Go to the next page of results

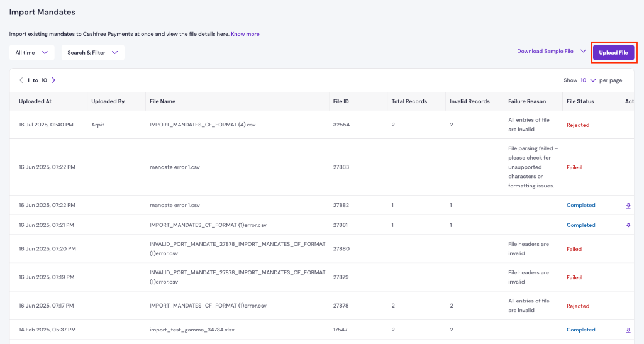(x=54, y=80)
